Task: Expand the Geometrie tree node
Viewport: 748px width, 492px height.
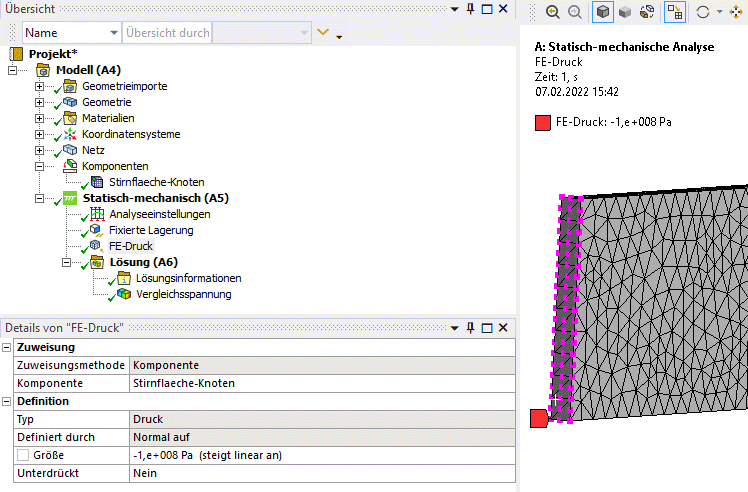Action: tap(40, 102)
